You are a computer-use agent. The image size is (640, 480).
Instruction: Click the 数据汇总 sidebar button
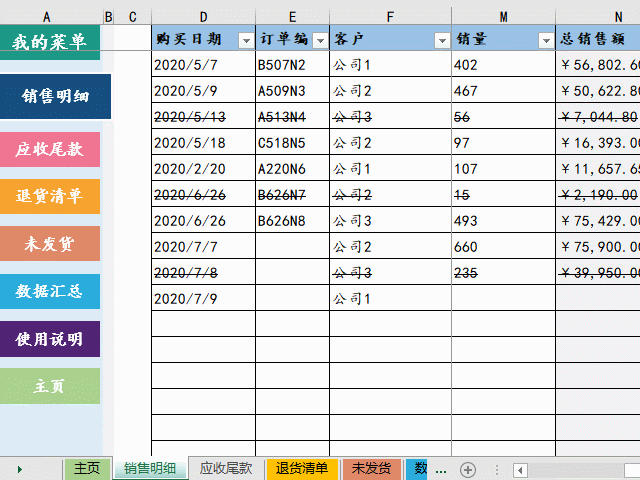(x=50, y=292)
